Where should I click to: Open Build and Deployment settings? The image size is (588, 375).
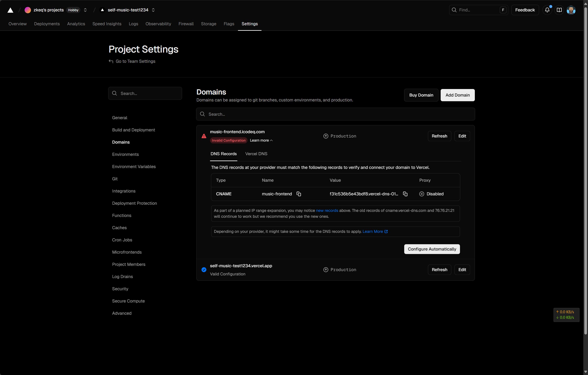click(133, 130)
